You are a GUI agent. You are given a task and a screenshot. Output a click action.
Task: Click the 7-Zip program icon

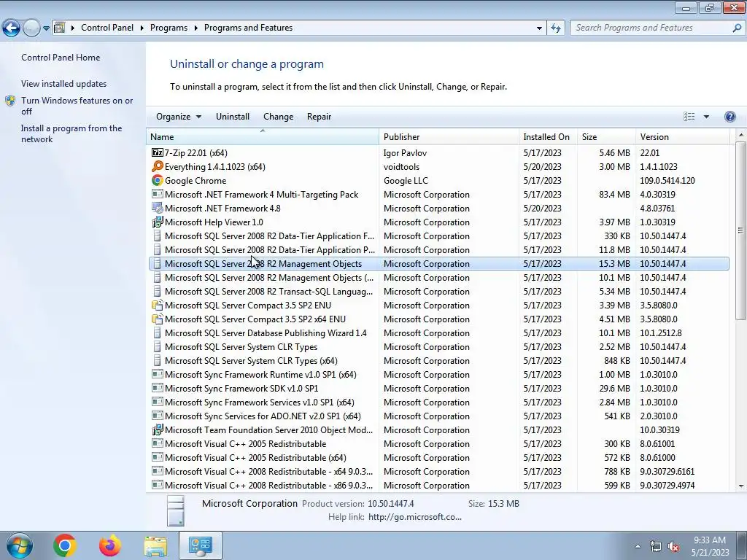coord(158,153)
